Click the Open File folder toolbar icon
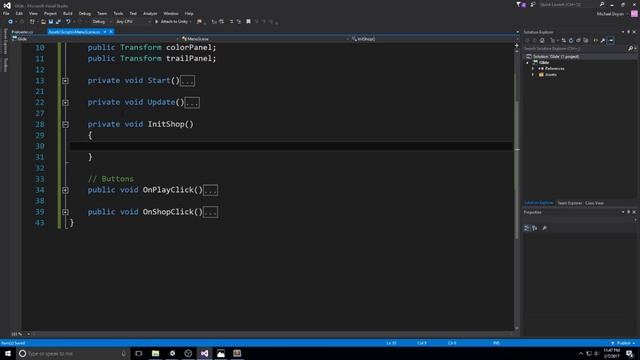This screenshot has width=640, height=360. [x=43, y=22]
